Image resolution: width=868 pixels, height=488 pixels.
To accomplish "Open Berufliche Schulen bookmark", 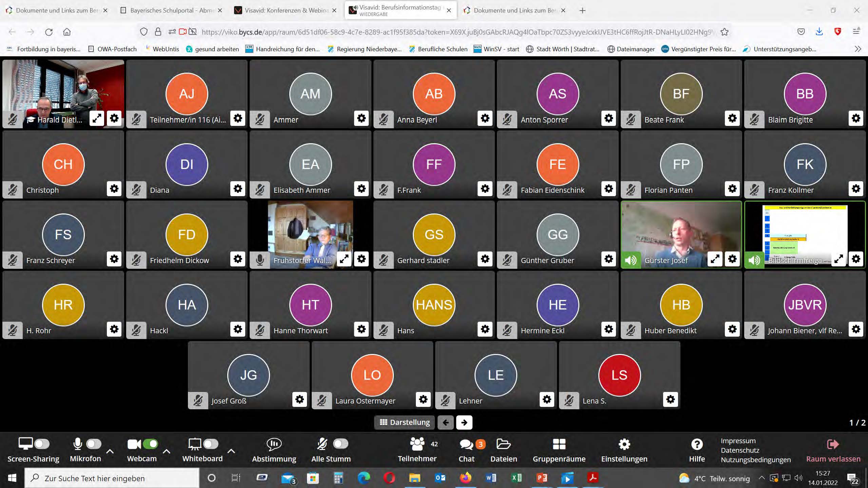I will point(438,49).
